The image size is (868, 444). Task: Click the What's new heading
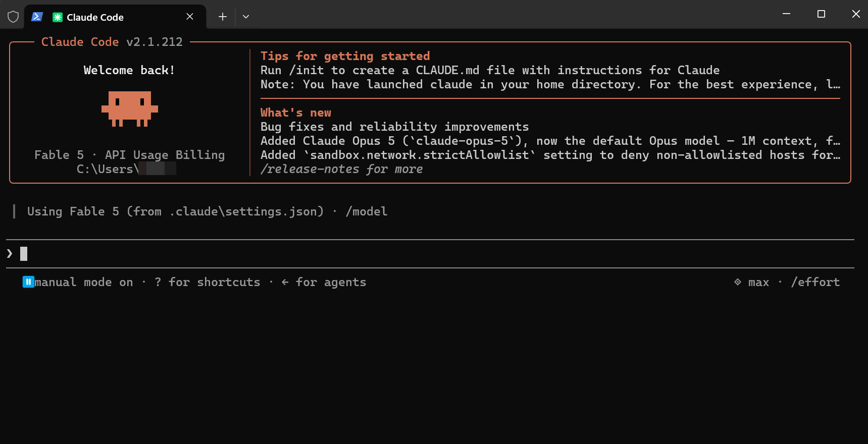click(296, 113)
